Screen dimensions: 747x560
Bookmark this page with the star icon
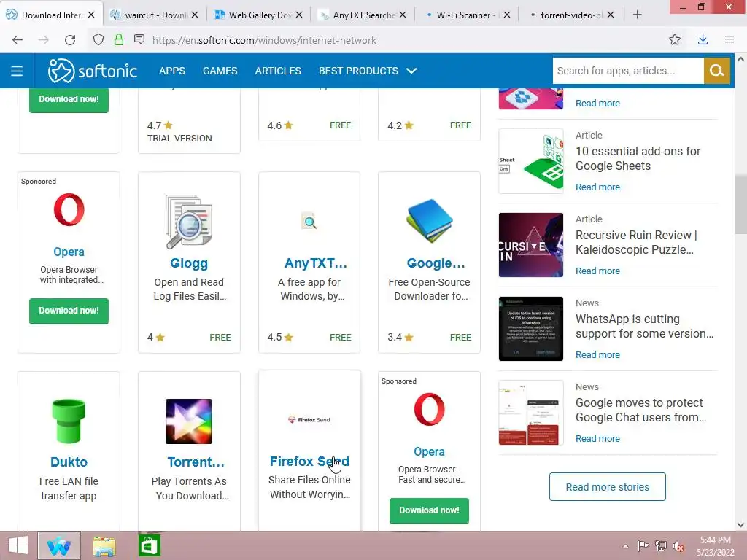click(x=675, y=40)
